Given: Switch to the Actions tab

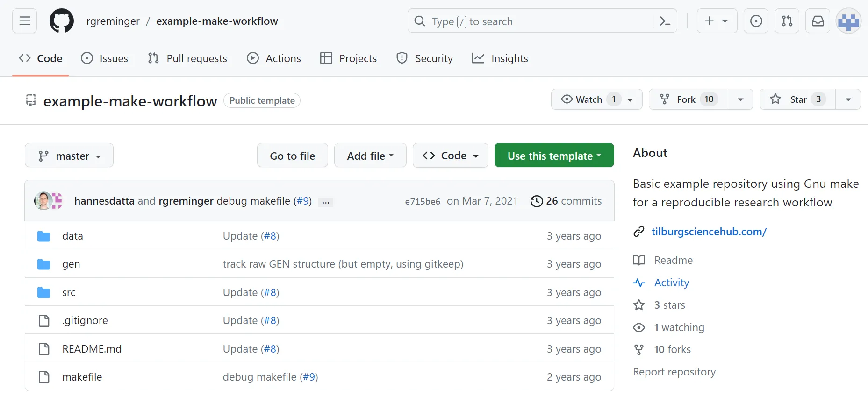Looking at the screenshot, I should click(x=274, y=58).
